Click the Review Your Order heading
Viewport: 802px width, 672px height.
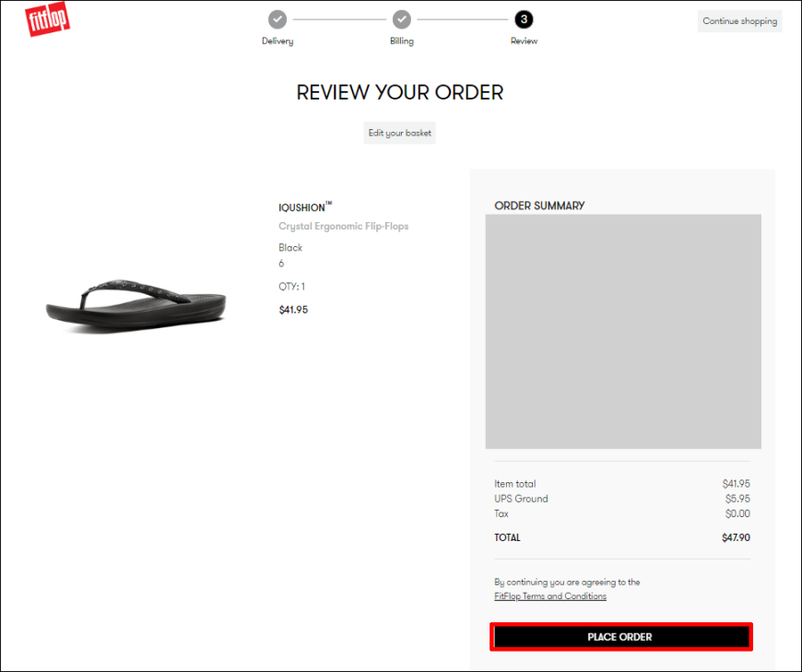pyautogui.click(x=399, y=92)
